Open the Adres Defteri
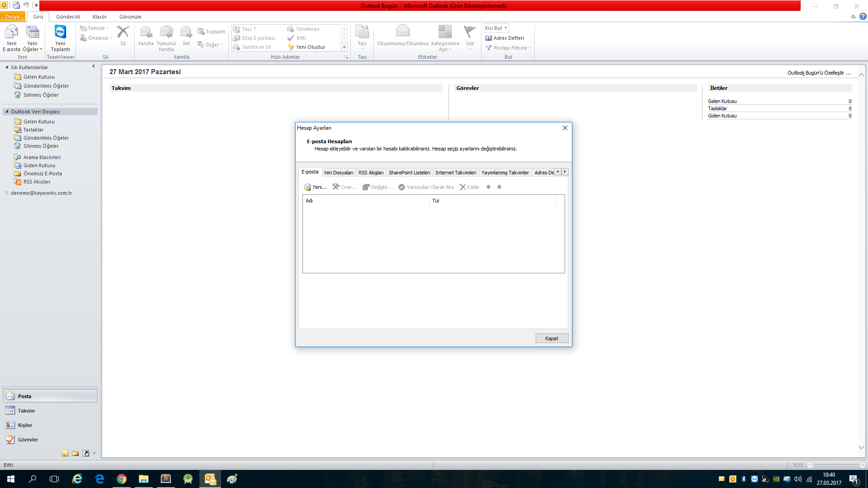 click(505, 38)
